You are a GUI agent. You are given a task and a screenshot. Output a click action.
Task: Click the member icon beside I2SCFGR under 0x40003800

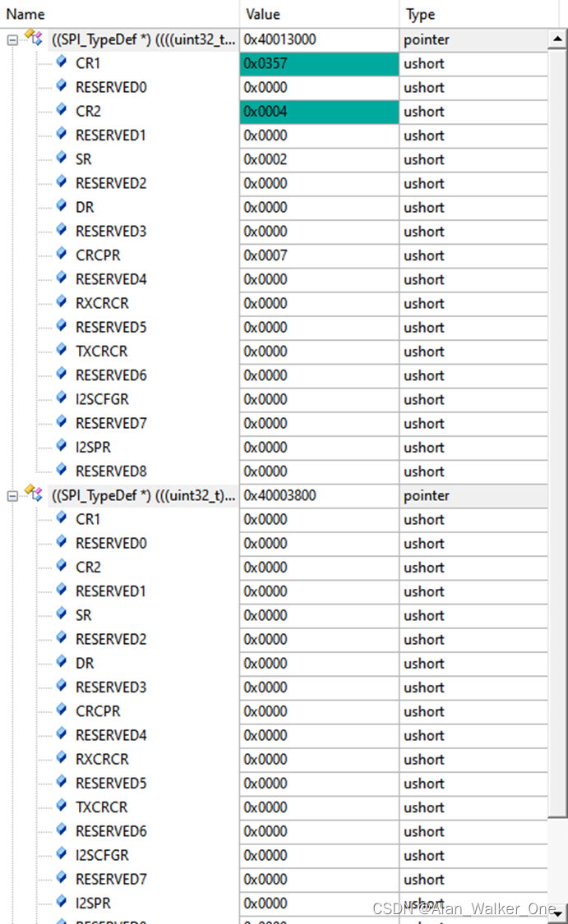[x=62, y=853]
